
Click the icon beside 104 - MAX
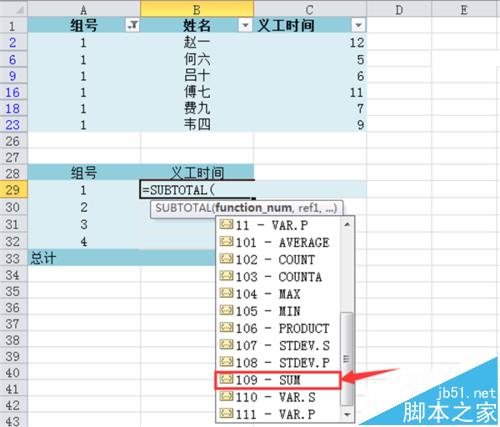(226, 293)
